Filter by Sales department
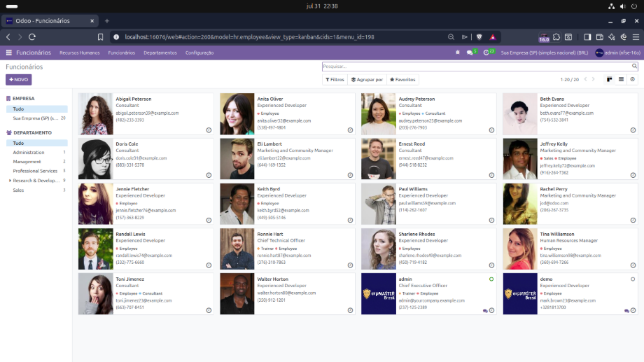 [36, 190]
